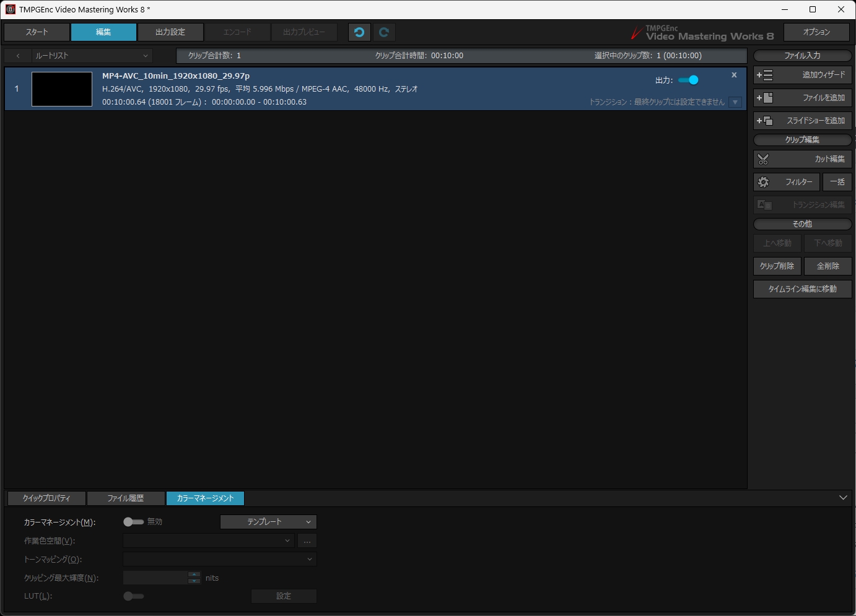Toggle clip 出力 output switch
Viewport: 856px width, 616px height.
point(688,80)
